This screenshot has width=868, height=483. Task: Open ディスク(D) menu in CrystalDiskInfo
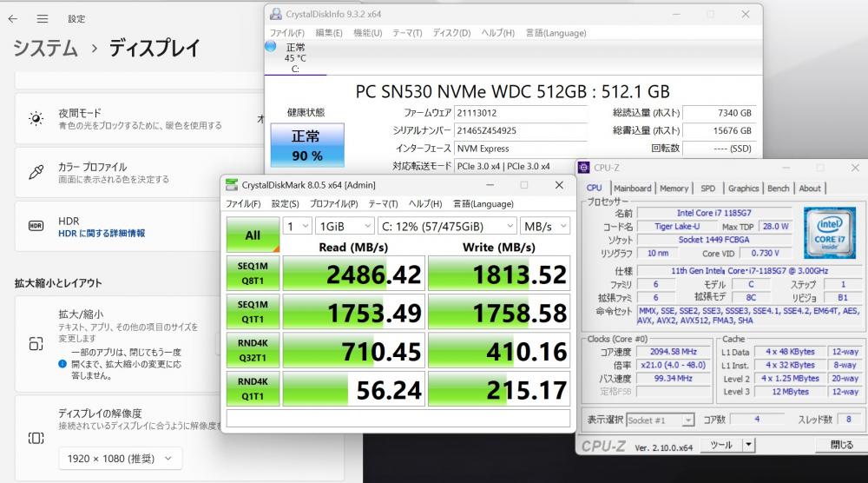pos(451,33)
